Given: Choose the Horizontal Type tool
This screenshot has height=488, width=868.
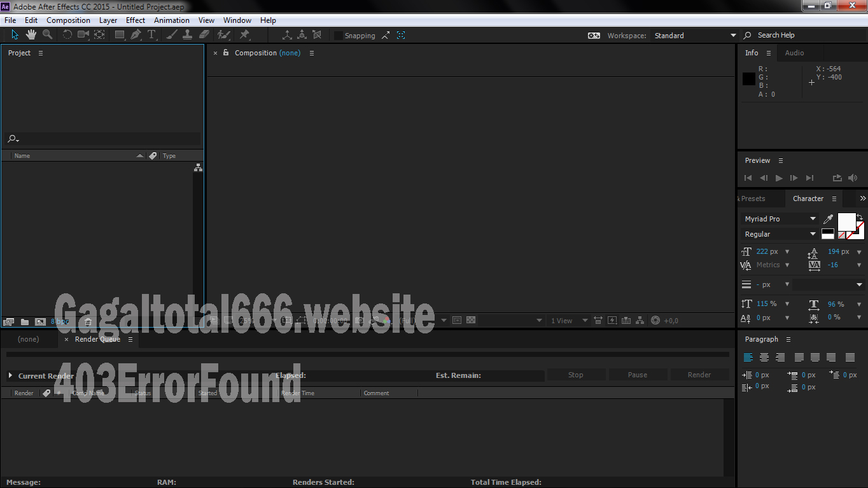Looking at the screenshot, I should tap(151, 35).
